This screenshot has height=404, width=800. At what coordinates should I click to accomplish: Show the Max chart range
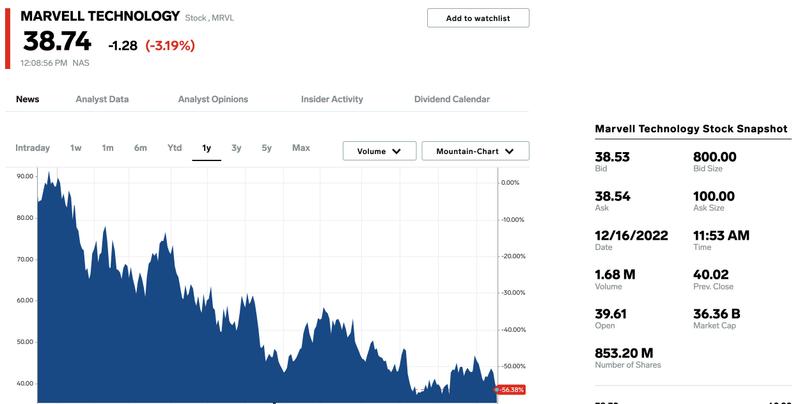pyautogui.click(x=301, y=148)
